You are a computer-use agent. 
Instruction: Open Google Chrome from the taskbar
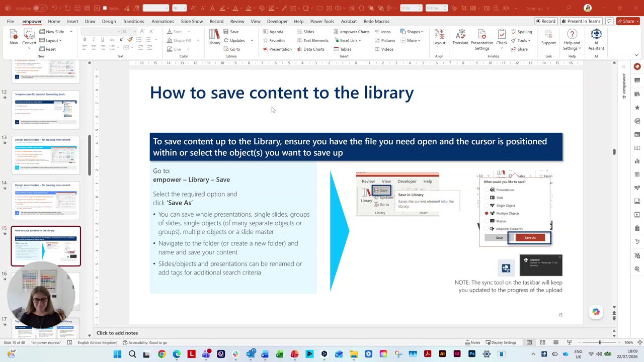point(162,354)
